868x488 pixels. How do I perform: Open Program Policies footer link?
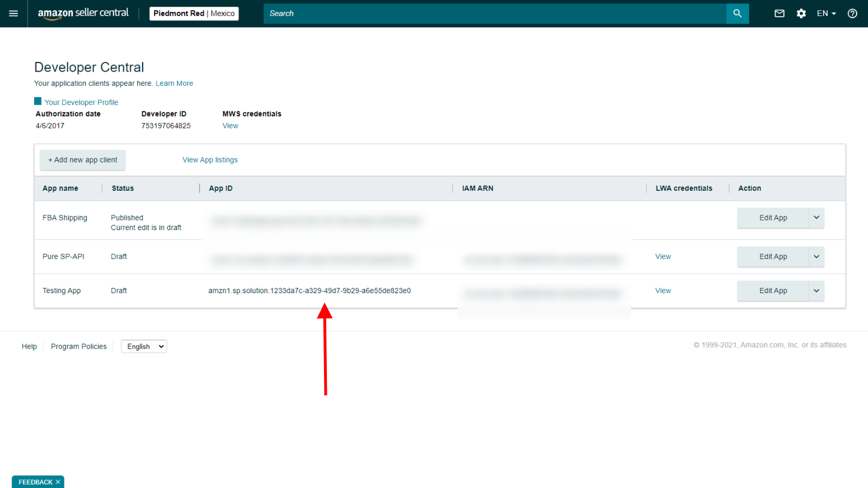pos(78,347)
